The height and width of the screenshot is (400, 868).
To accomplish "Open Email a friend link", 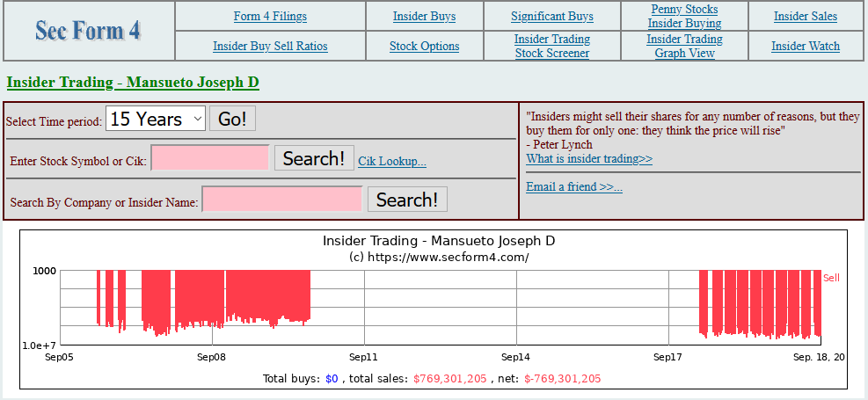I will point(574,186).
